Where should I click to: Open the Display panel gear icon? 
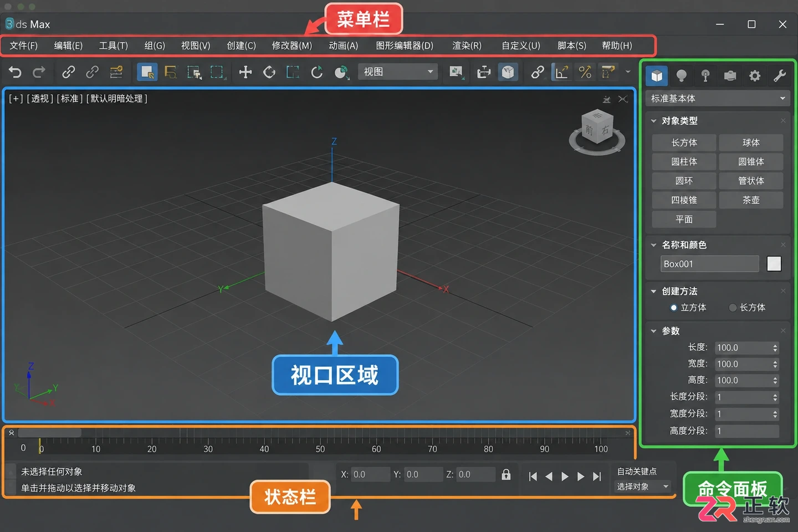pyautogui.click(x=755, y=75)
